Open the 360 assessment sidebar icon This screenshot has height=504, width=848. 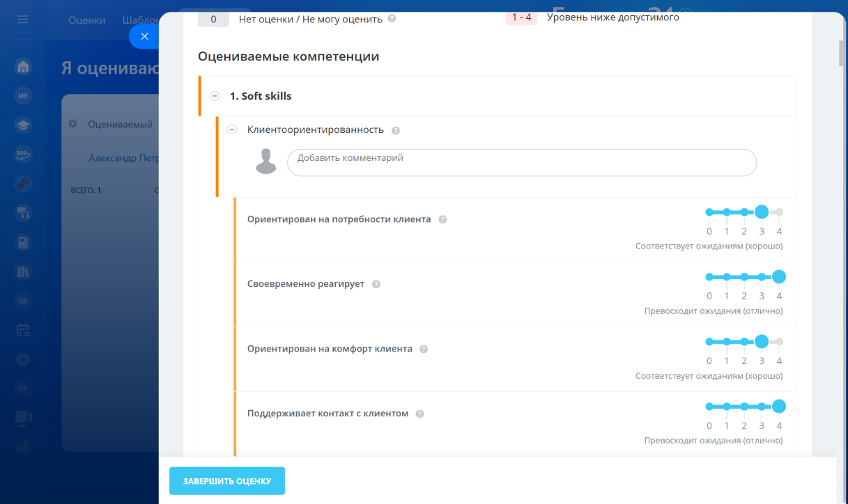[x=23, y=155]
